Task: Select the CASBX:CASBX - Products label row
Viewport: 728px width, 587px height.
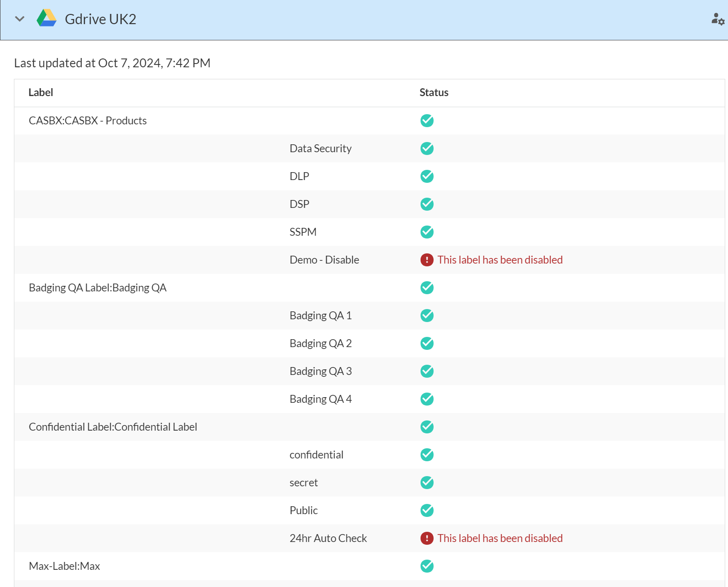Action: (88, 121)
